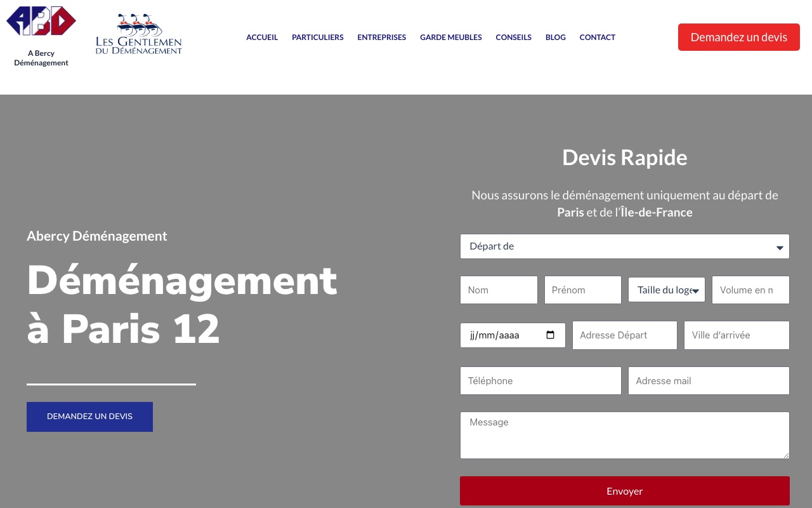Click the Ville d'arrivée field
Viewport: 812px width, 508px height.
click(x=737, y=335)
